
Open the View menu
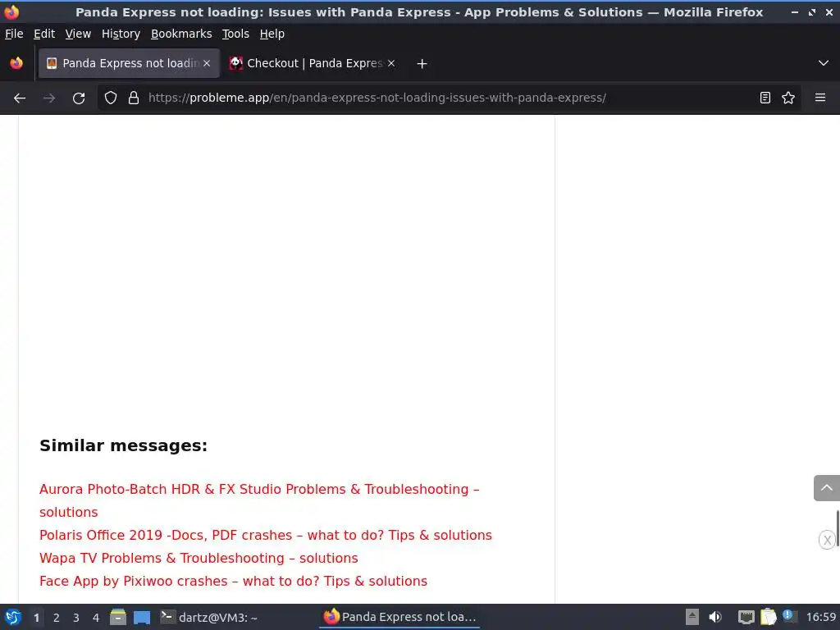click(x=78, y=34)
